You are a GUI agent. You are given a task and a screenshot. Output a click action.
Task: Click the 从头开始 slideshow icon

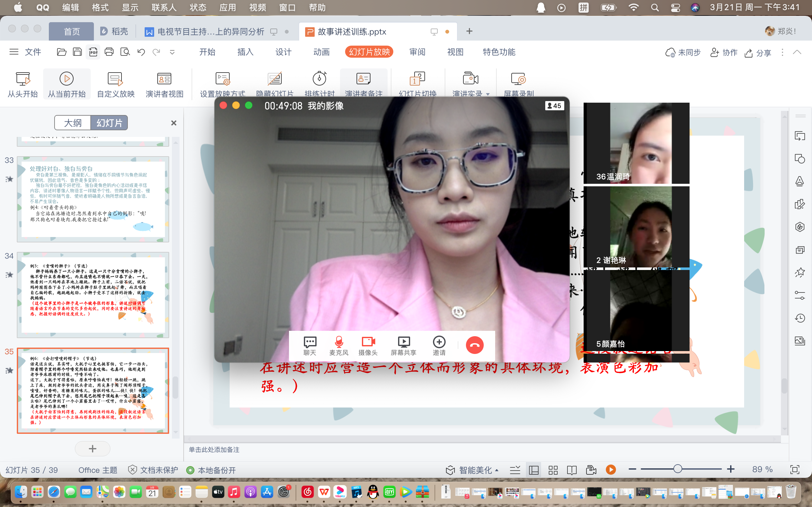(x=23, y=79)
